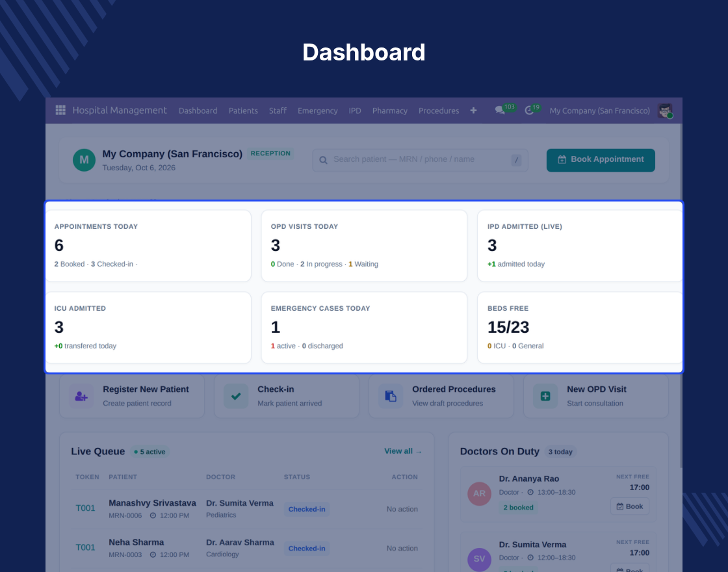Image resolution: width=728 pixels, height=572 pixels.
Task: Open the My Company (San Francisco) company switcher
Action: (x=599, y=110)
